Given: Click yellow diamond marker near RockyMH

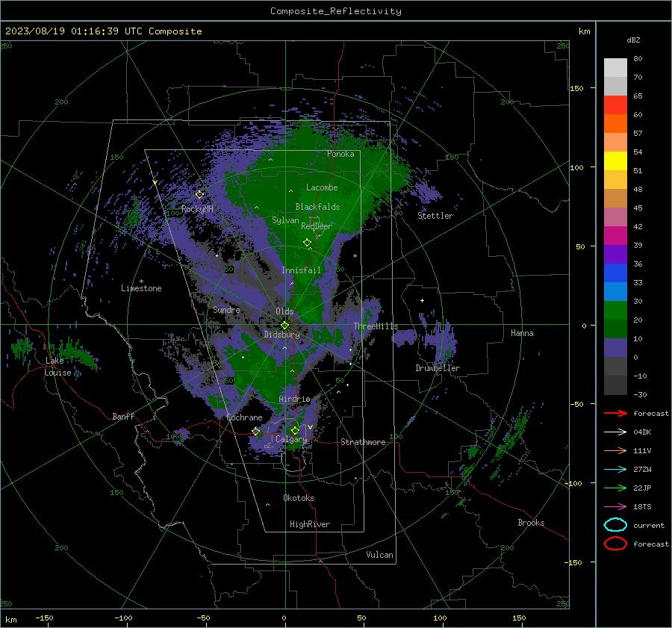Looking at the screenshot, I should [199, 195].
